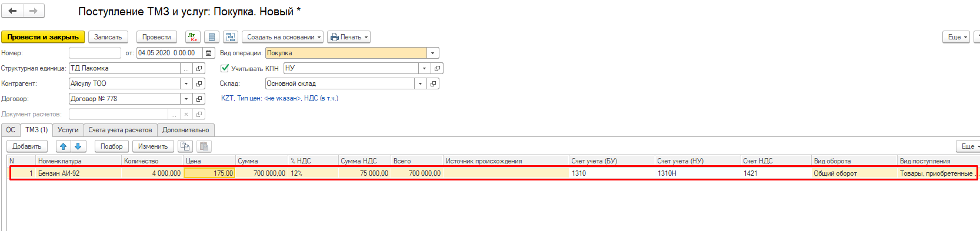Open the Дт/Кт postings icon
Screen dimensions: 980x231
tap(193, 37)
